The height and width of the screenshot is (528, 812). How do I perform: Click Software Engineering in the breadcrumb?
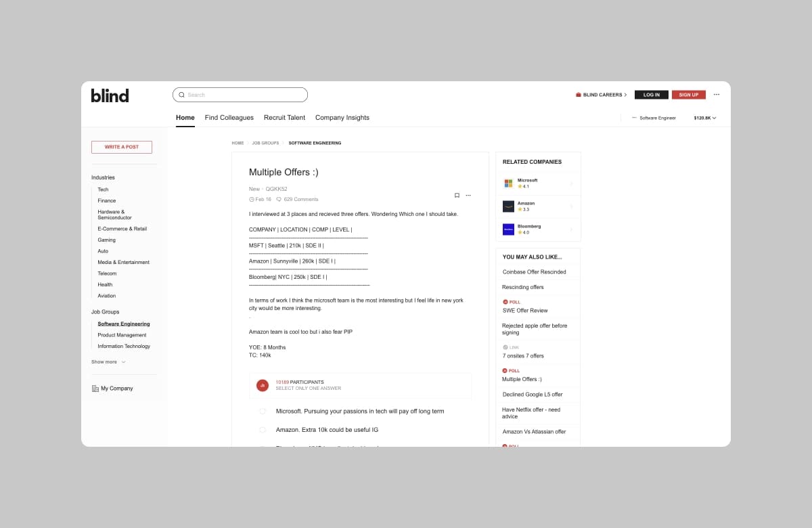(315, 144)
